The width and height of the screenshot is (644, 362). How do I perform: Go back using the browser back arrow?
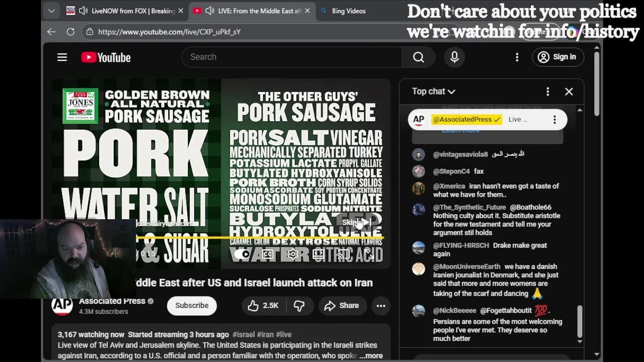51,32
